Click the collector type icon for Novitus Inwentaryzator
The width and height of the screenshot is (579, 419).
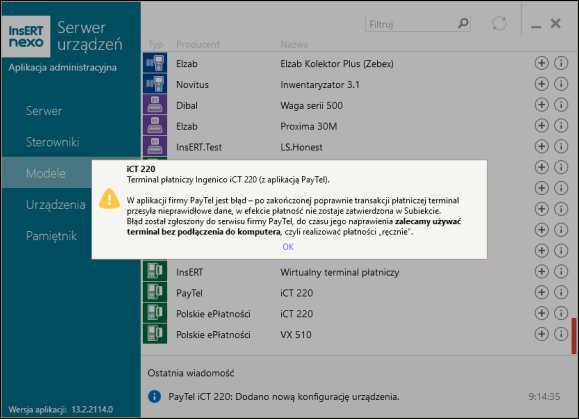(x=155, y=84)
